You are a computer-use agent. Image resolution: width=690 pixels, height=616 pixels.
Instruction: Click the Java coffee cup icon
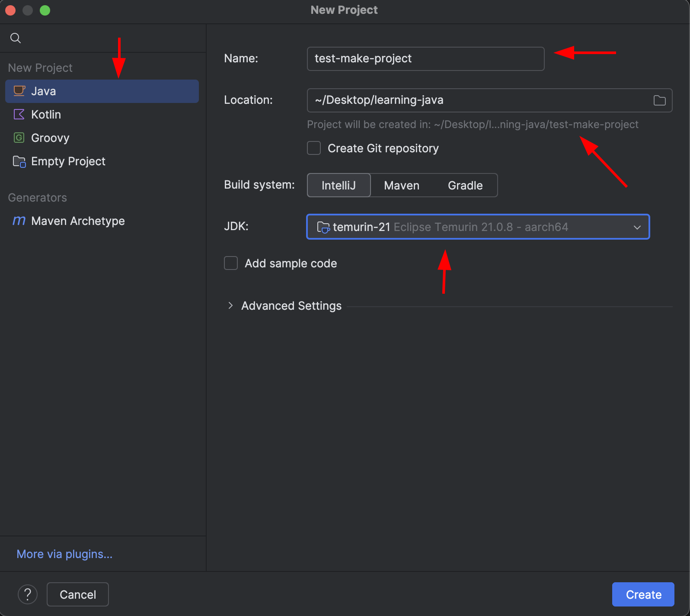click(19, 91)
